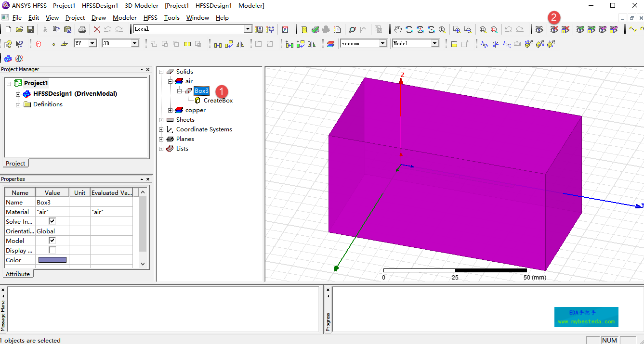Toggle the Model checkbox in Properties
The image size is (644, 344).
[53, 241]
